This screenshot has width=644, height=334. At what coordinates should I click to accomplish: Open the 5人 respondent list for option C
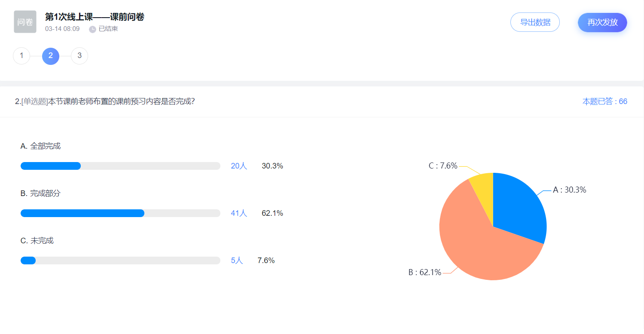pyautogui.click(x=237, y=260)
